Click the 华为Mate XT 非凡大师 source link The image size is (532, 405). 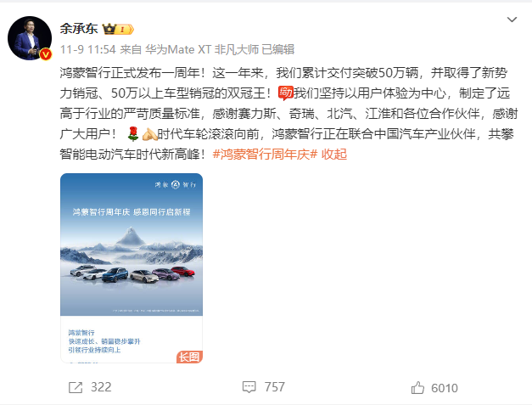click(202, 49)
